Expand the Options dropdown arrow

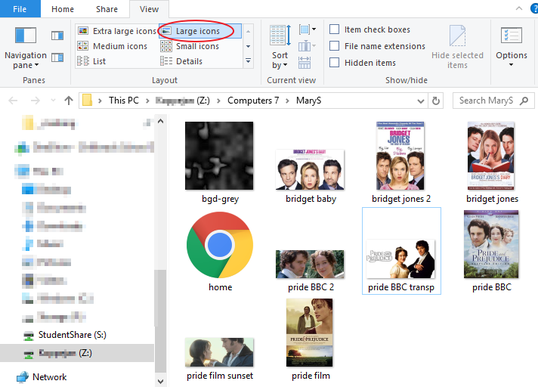tap(511, 64)
